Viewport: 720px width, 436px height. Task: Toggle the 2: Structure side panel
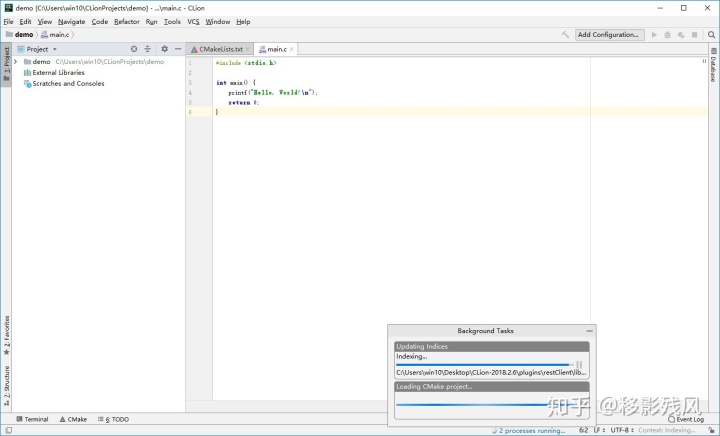[x=6, y=386]
